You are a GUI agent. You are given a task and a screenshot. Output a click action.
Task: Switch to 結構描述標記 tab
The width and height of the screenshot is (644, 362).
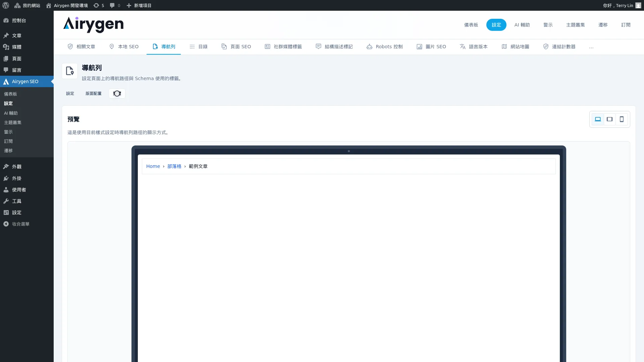point(334,47)
